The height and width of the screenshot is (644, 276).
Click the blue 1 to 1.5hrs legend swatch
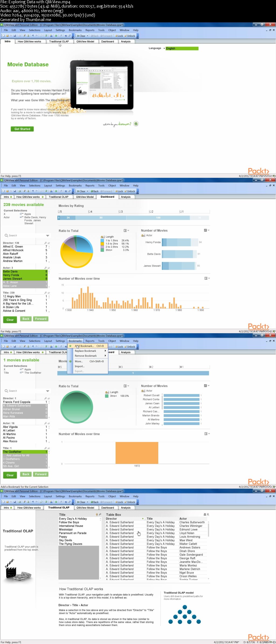pos(102,241)
